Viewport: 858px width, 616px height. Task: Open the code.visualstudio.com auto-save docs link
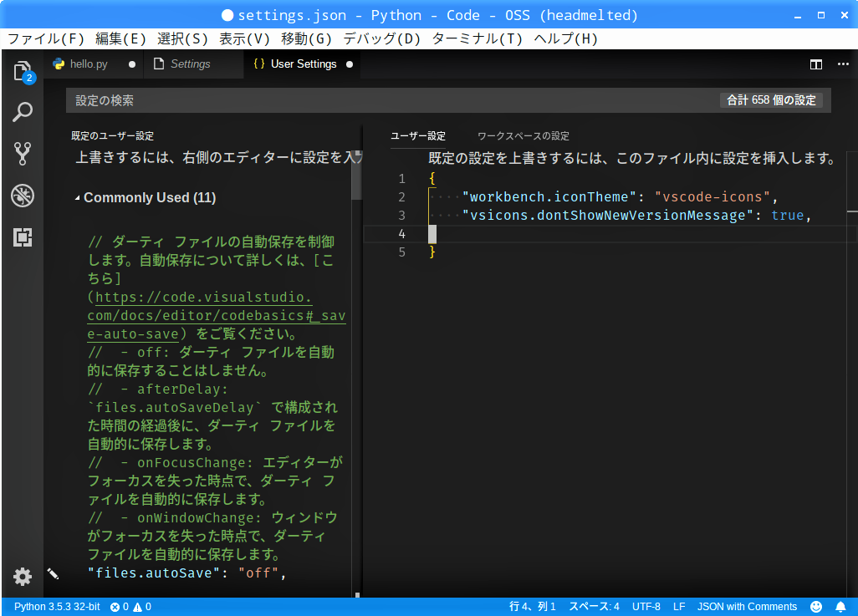[217, 316]
